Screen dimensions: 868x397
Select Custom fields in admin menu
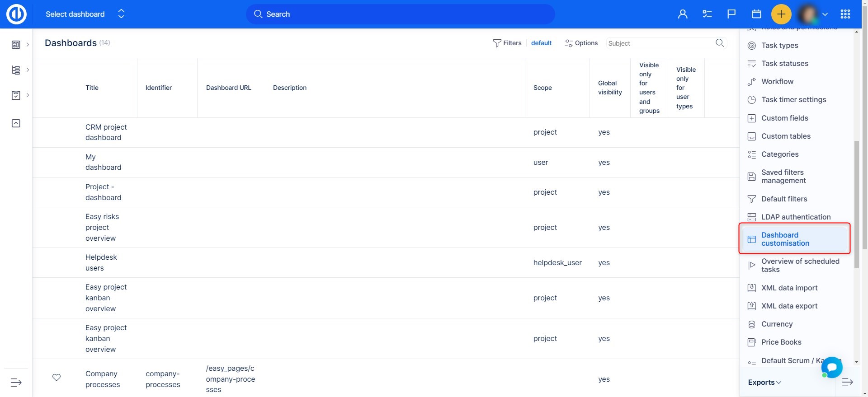tap(784, 118)
